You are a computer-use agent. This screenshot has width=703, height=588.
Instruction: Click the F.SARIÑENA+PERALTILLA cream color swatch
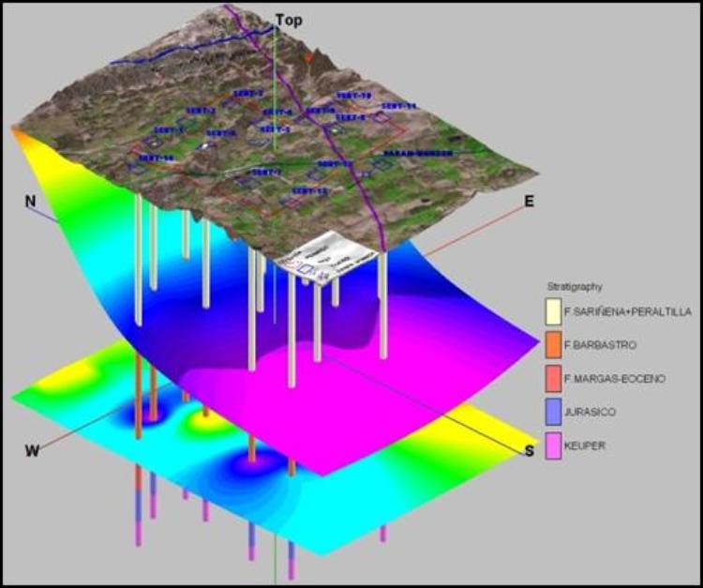[555, 310]
